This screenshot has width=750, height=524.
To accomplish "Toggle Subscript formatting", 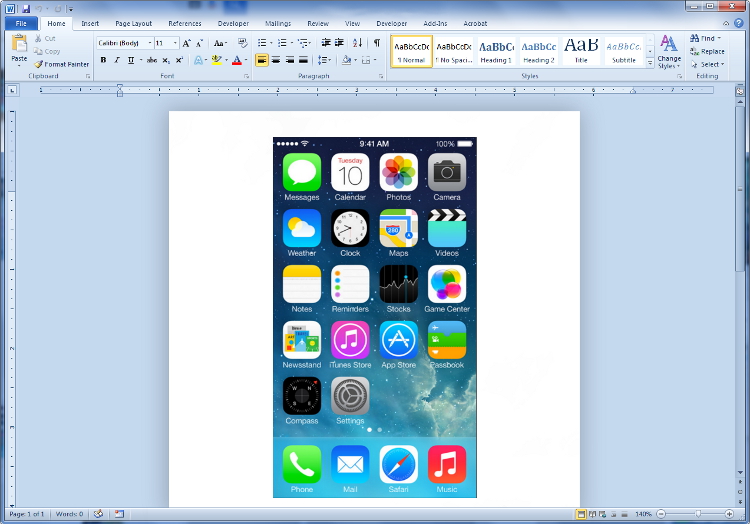I will click(x=165, y=60).
